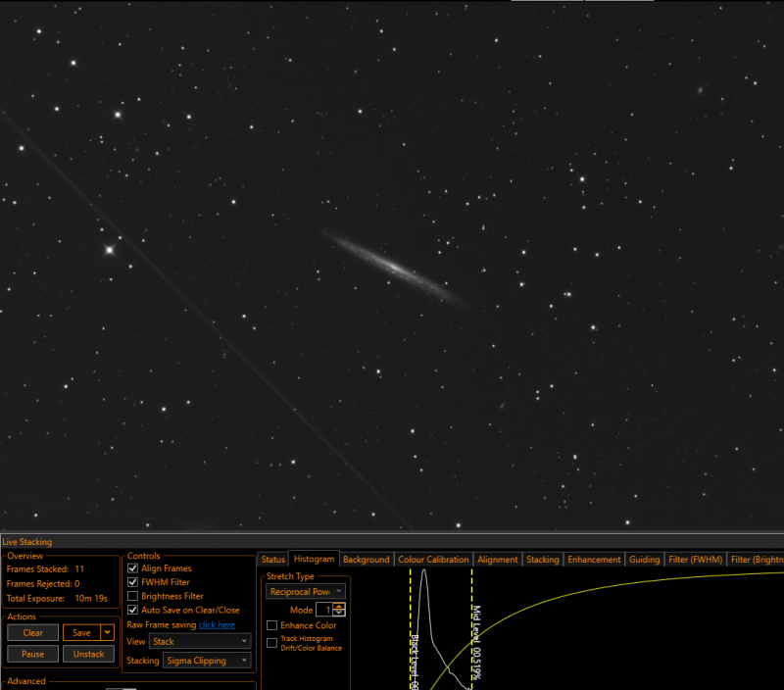Click the 'Frames Stacked: 11' text
The image size is (784, 690).
45,569
